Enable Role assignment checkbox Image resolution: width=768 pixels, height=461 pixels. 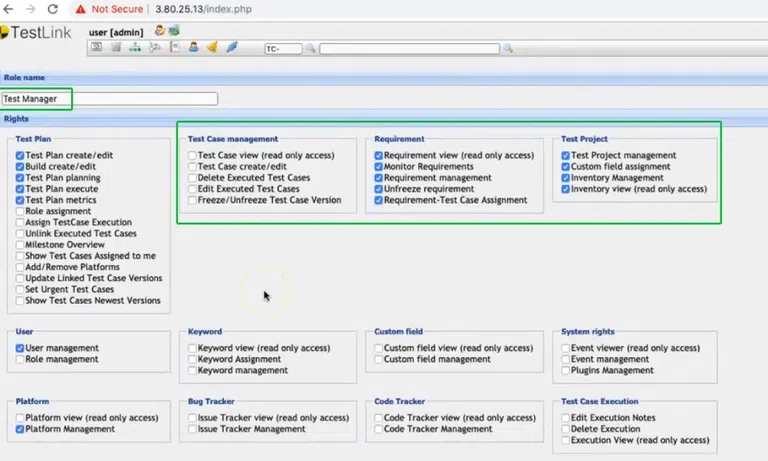coord(20,211)
